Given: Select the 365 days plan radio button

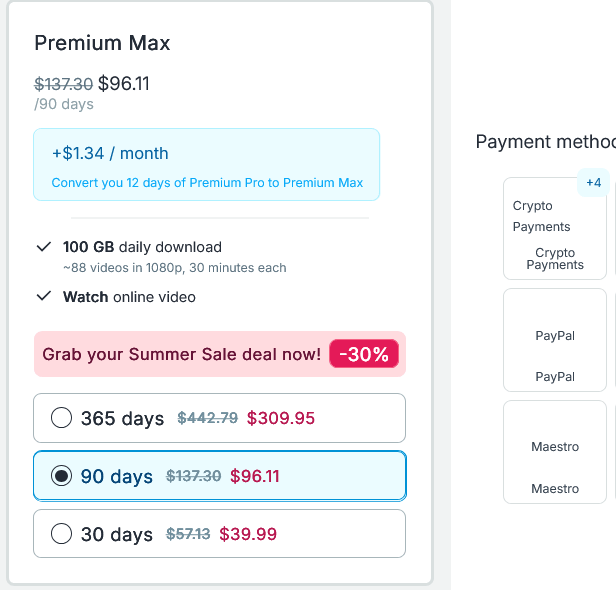Looking at the screenshot, I should coord(61,418).
